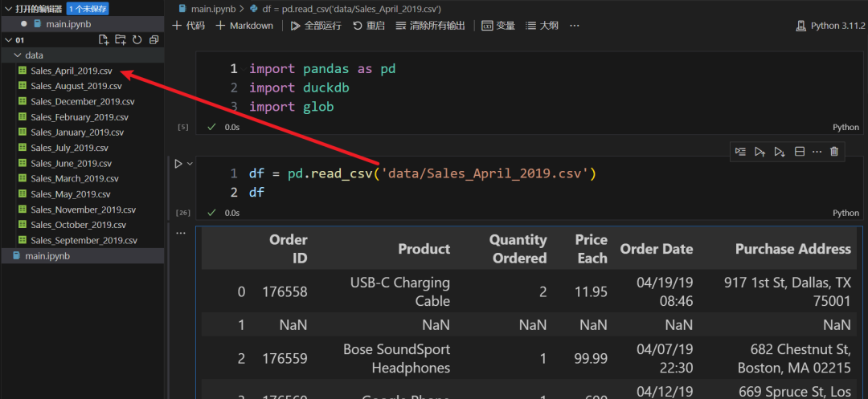
Task: Run the read_csv cell play button
Action: click(x=178, y=164)
